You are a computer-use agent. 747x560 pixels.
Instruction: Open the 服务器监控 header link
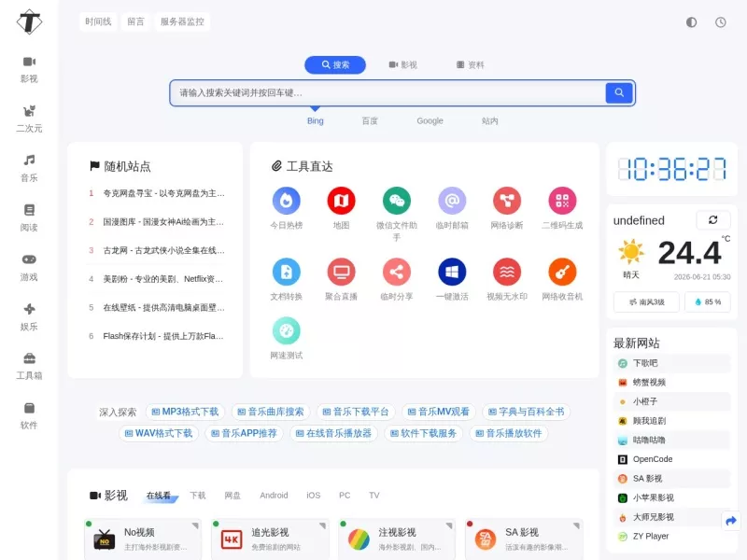pyautogui.click(x=182, y=21)
